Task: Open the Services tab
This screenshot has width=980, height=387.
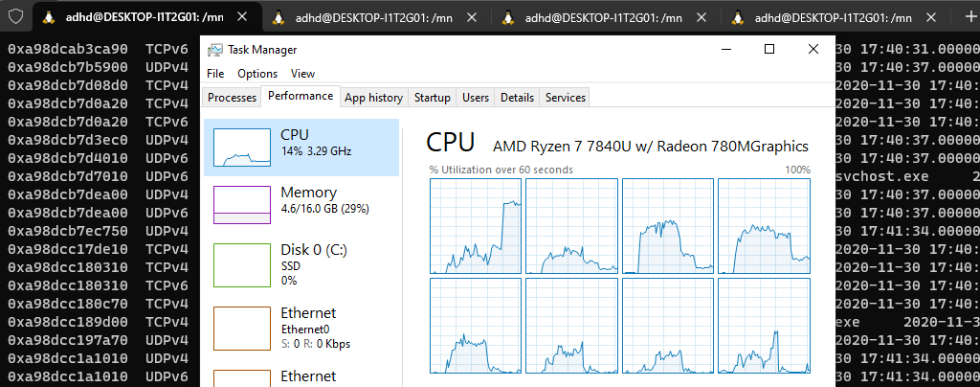Action: click(565, 97)
